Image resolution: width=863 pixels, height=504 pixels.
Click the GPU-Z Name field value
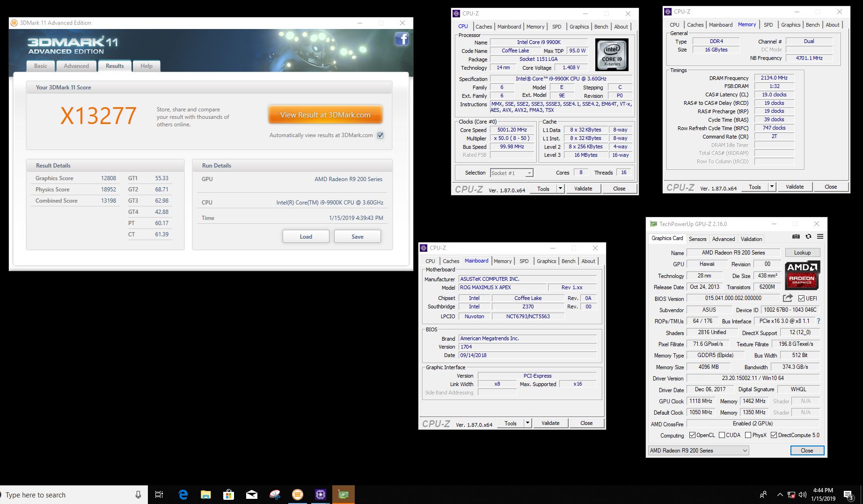[733, 253]
